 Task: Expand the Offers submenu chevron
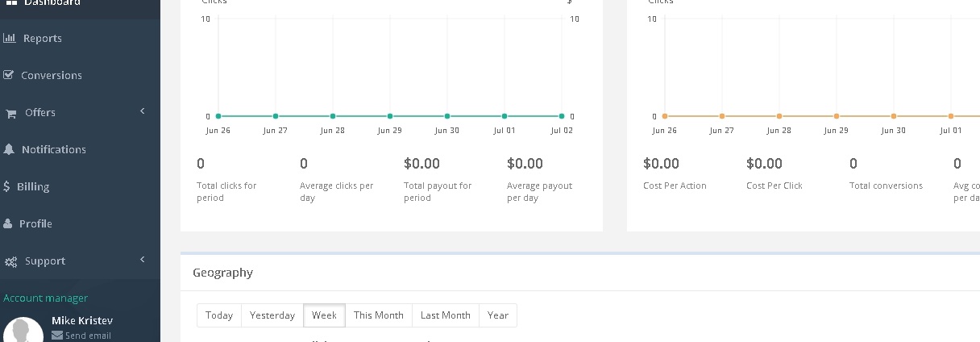click(x=143, y=111)
